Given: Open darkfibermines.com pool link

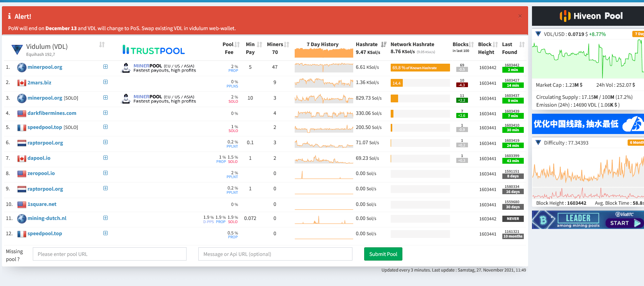Looking at the screenshot, I should click(52, 113).
